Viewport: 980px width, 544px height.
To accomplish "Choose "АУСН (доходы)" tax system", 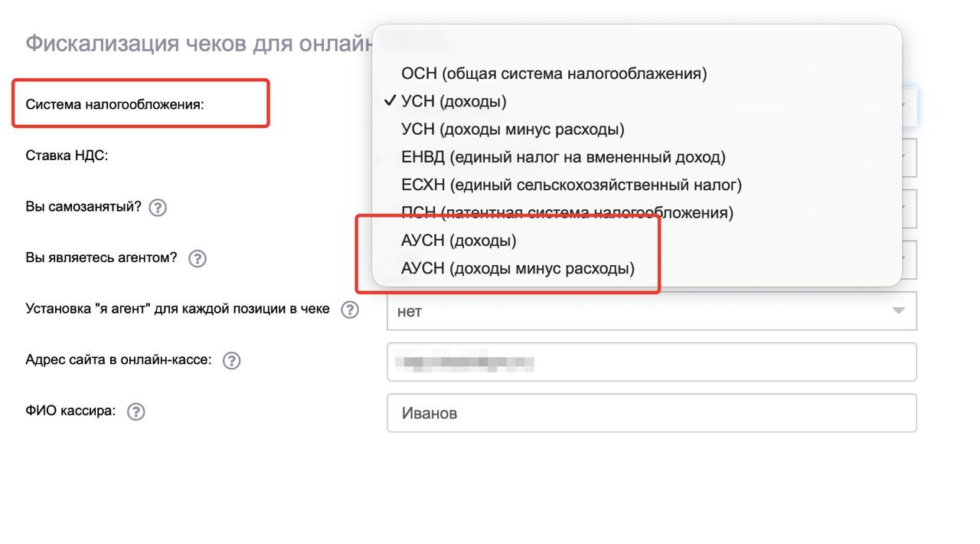I will [x=459, y=241].
